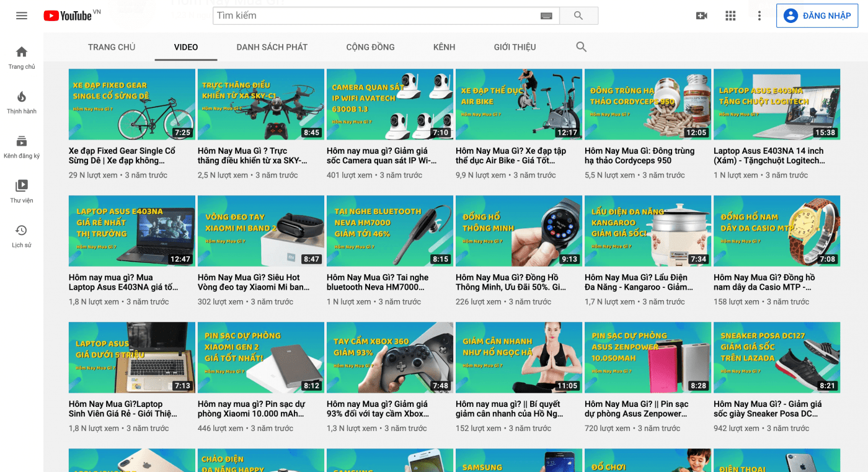Open Laptop Asus giá dưới 5 triệu thumbnail
Viewport: 868px width, 472px height.
tap(132, 357)
